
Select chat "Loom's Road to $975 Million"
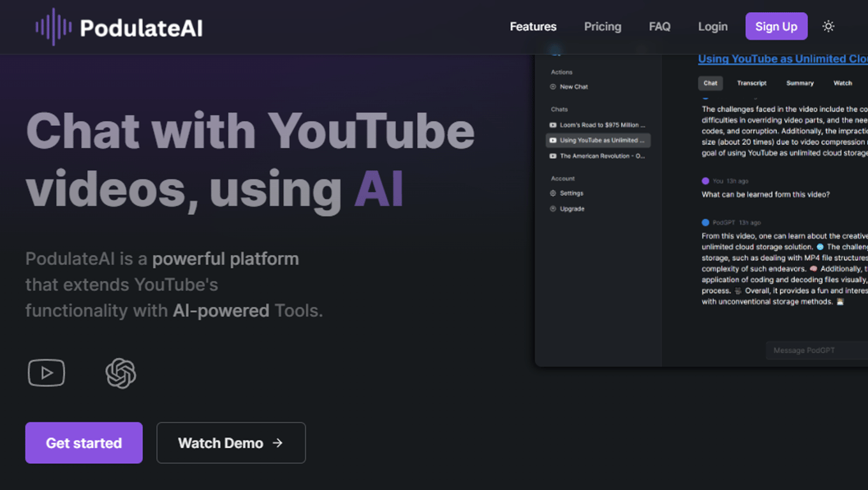[598, 125]
